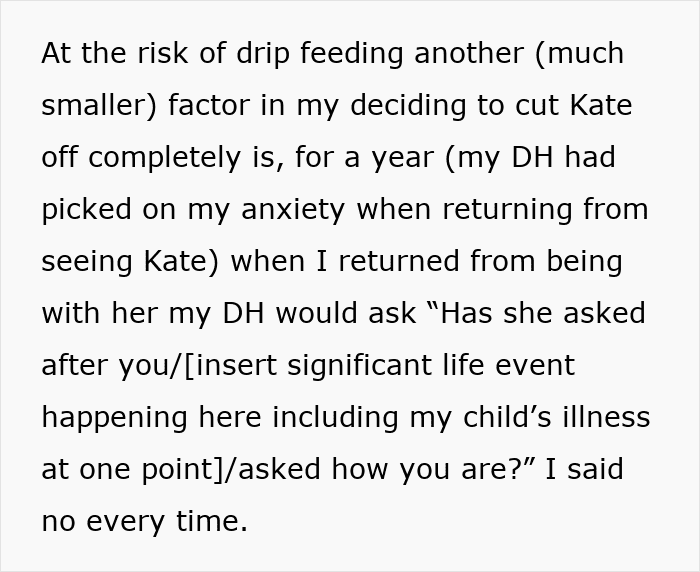Click the word "seeing" before Kate)
700x572 pixels.
pos(87,262)
